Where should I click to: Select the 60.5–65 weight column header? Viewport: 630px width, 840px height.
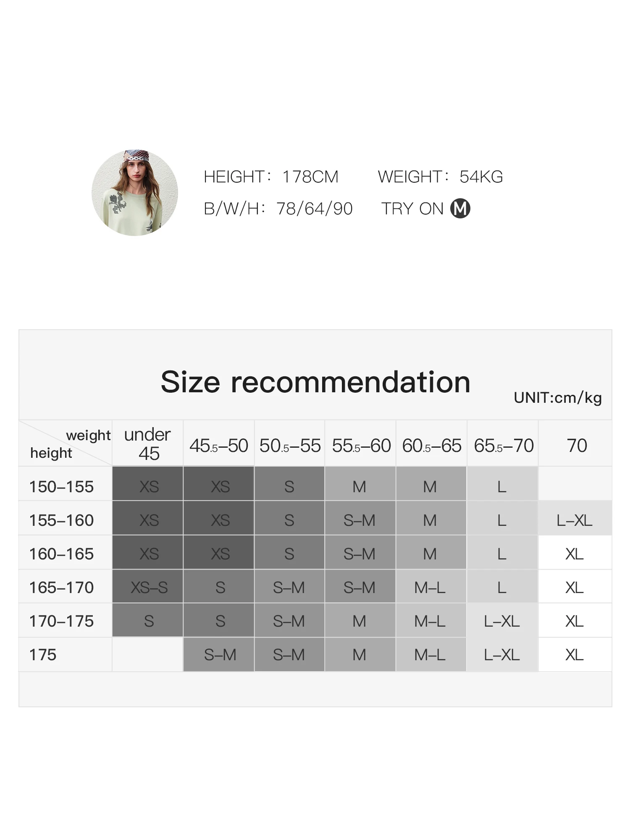431,446
